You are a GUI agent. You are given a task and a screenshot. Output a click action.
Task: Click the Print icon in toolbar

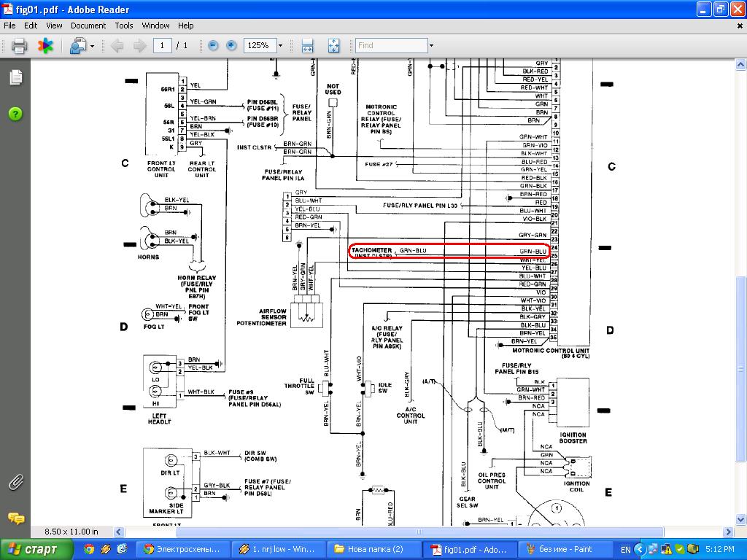(x=19, y=46)
